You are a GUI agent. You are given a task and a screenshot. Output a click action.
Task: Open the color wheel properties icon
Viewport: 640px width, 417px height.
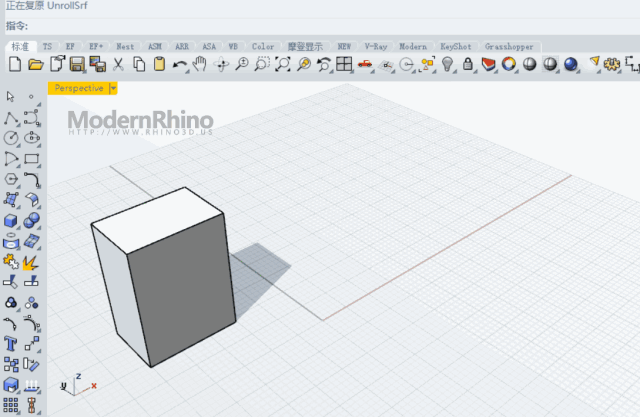pos(509,64)
